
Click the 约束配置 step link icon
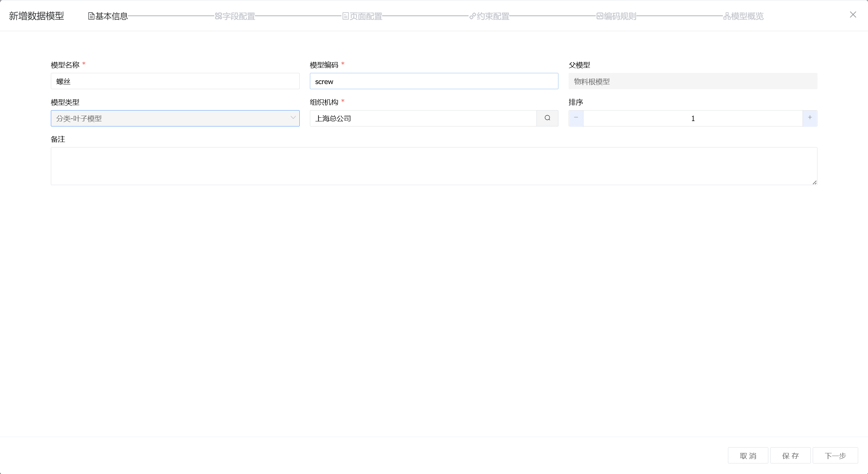click(473, 16)
